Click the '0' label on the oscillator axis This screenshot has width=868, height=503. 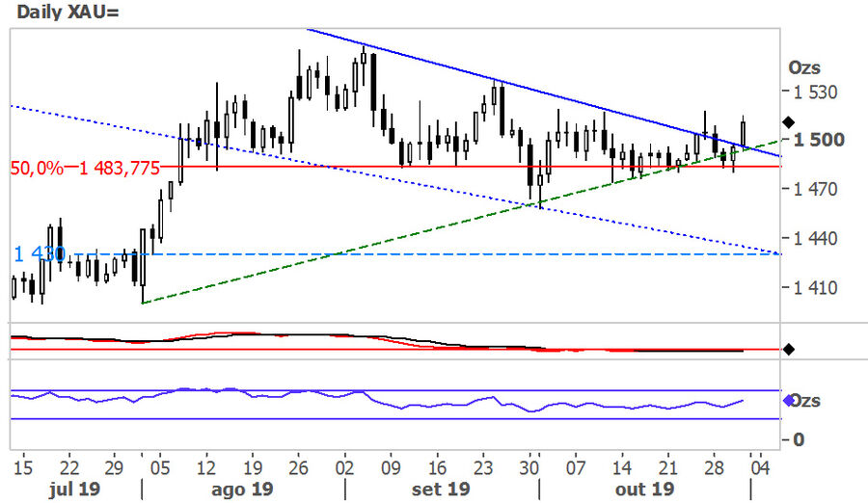(799, 439)
